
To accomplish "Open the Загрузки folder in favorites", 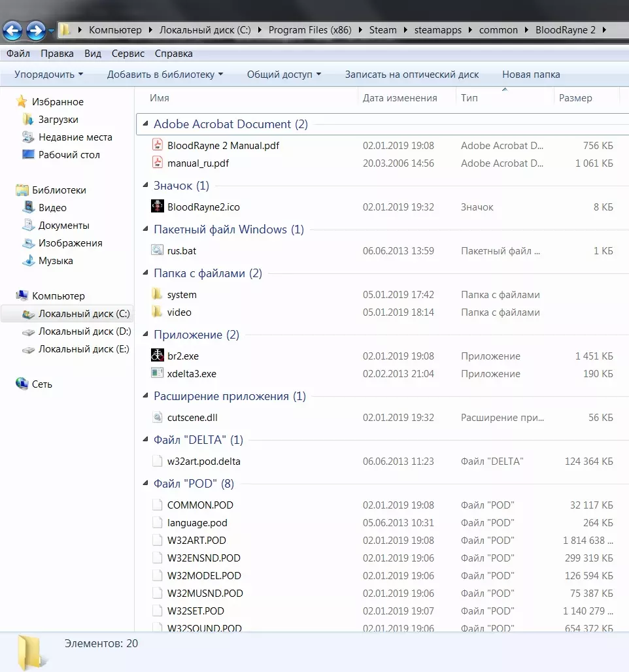I will [58, 120].
